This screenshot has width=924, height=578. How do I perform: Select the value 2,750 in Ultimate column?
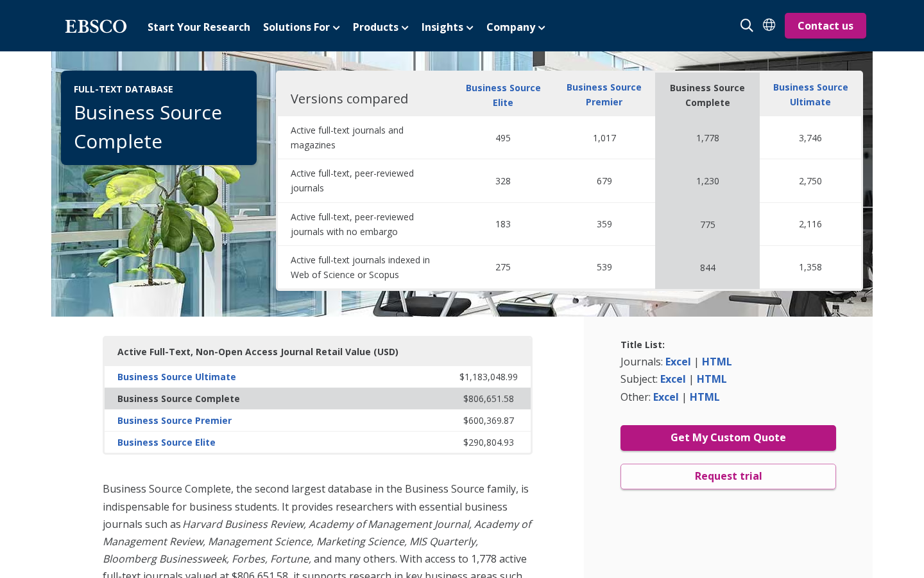[810, 181]
